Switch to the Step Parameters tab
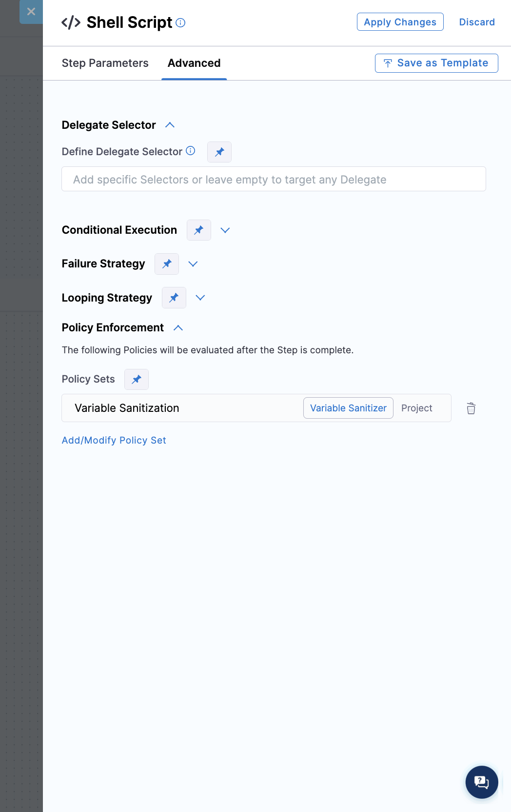 (x=105, y=63)
